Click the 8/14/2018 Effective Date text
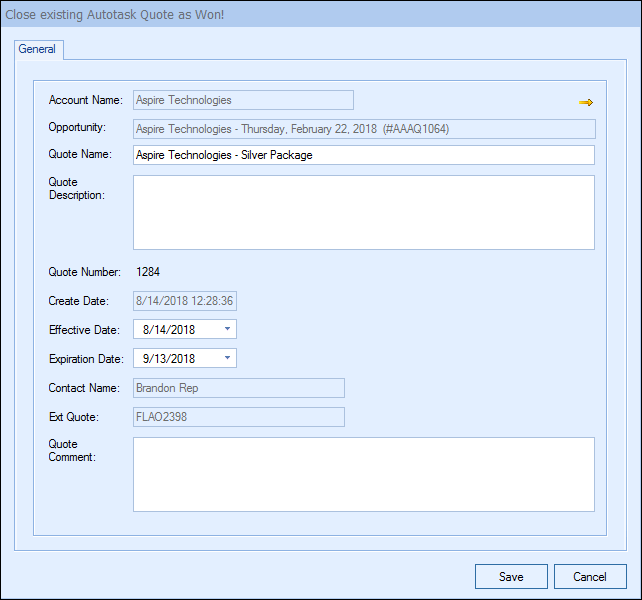 tap(170, 329)
